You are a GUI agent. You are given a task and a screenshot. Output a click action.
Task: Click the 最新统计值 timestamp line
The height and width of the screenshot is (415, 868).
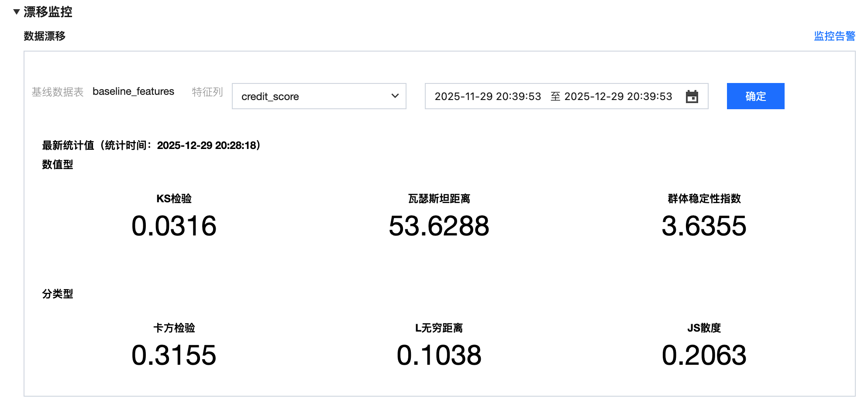(x=151, y=145)
